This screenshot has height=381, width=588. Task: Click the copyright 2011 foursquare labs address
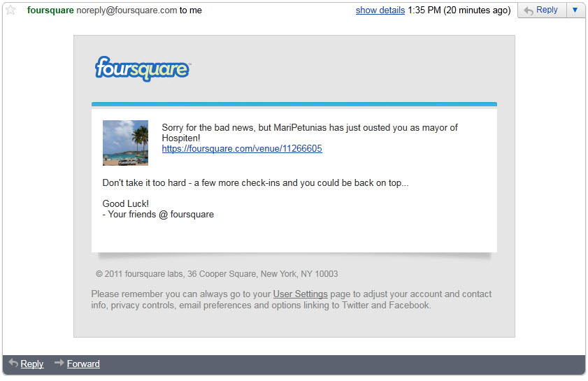(x=217, y=274)
